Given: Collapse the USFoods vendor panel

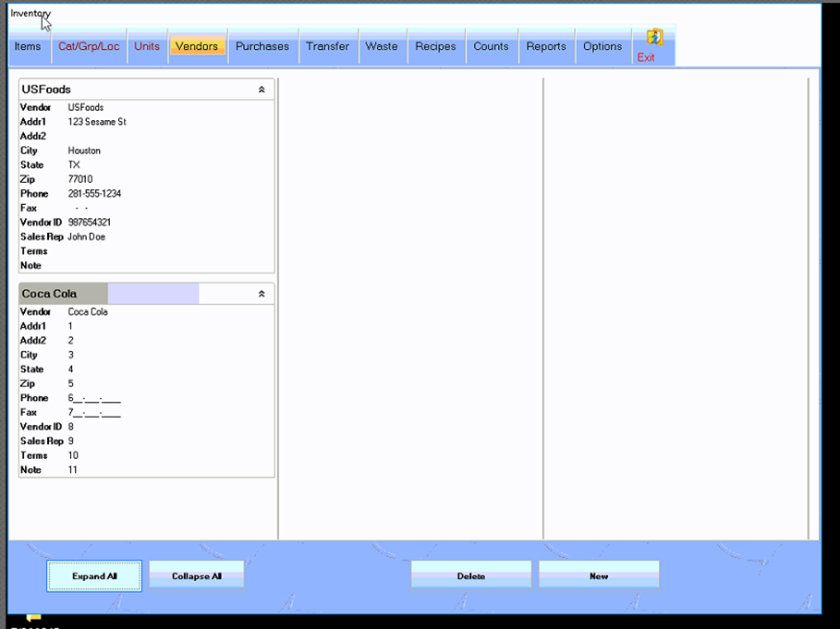Looking at the screenshot, I should [262, 90].
